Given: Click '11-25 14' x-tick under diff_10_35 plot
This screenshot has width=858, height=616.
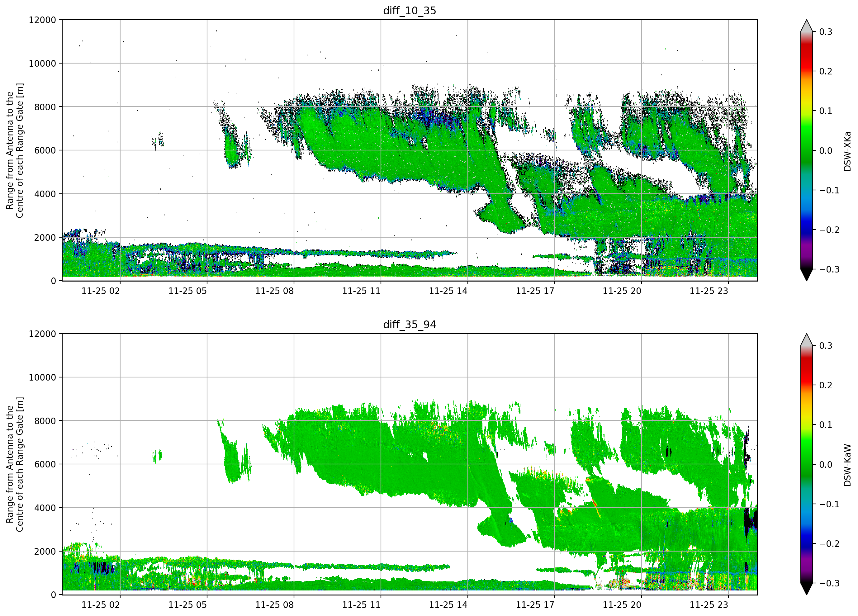Looking at the screenshot, I should click(448, 291).
